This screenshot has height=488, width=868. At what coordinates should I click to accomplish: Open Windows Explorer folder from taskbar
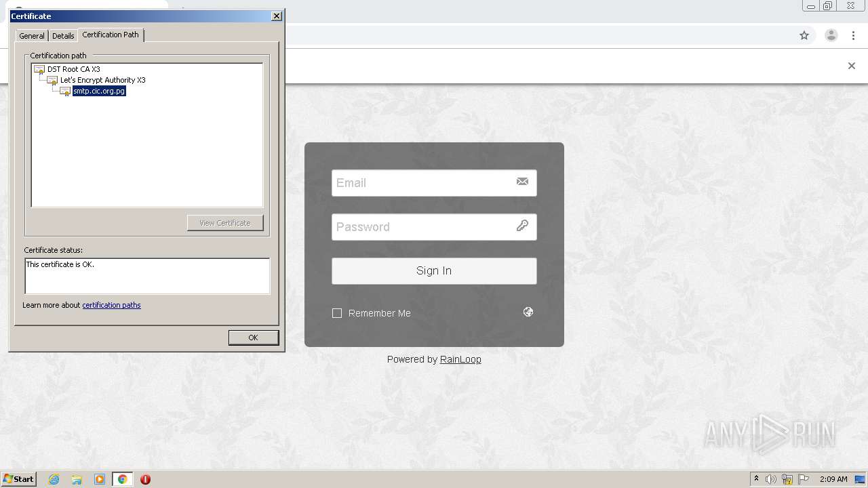(77, 479)
